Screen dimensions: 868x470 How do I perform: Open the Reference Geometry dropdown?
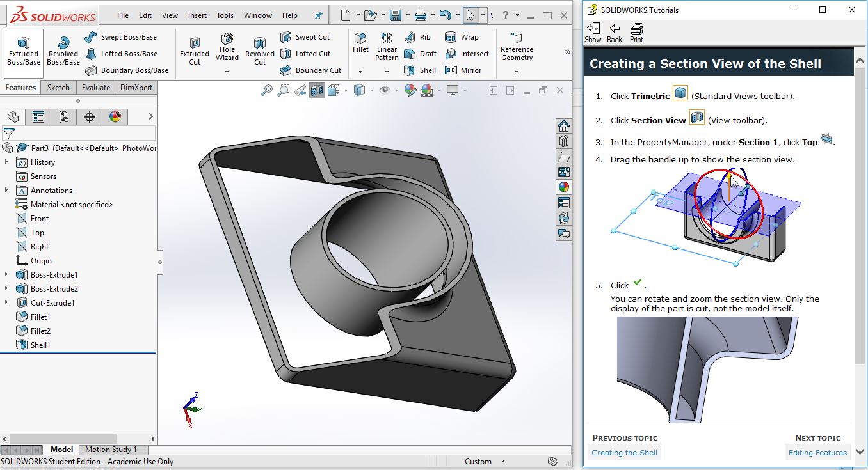(517, 72)
